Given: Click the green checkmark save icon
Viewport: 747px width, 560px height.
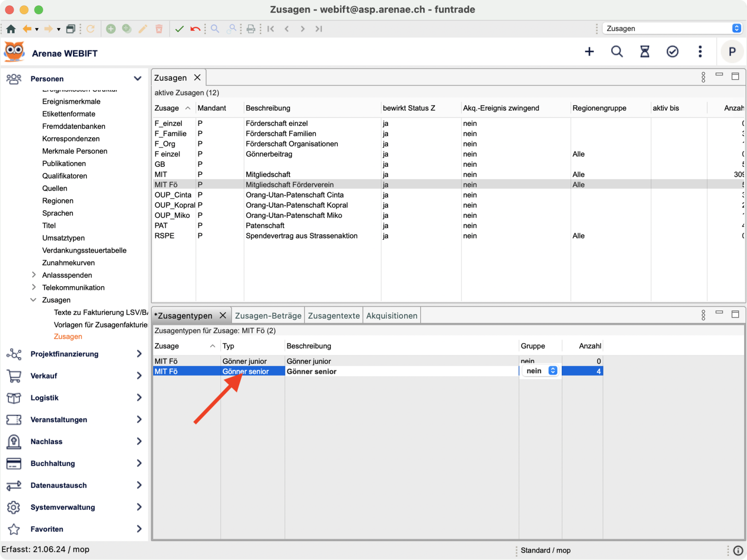Looking at the screenshot, I should click(x=179, y=29).
